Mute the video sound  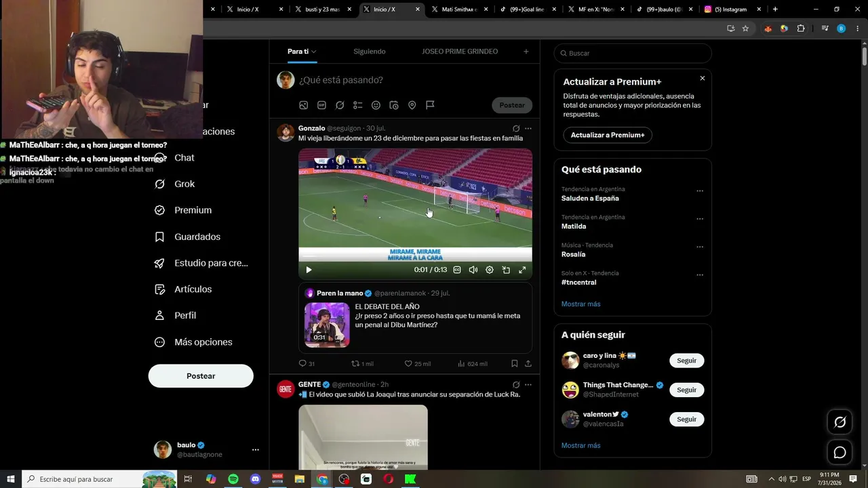[x=473, y=270]
